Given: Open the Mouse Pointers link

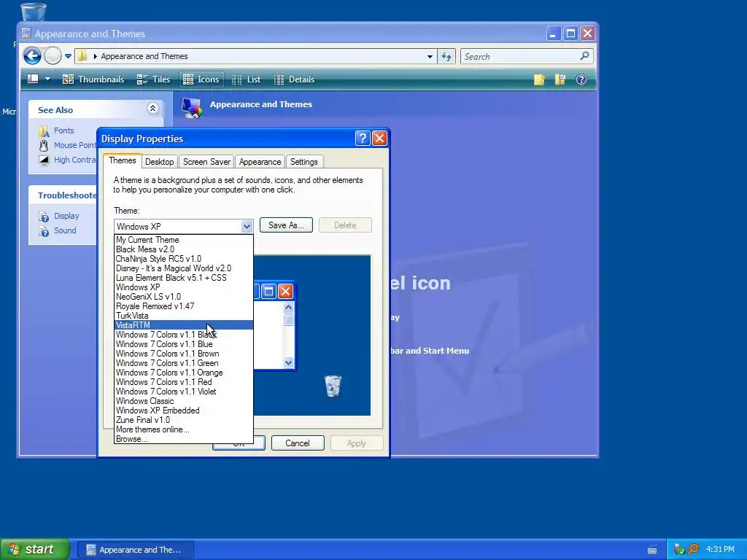Looking at the screenshot, I should pos(75,145).
